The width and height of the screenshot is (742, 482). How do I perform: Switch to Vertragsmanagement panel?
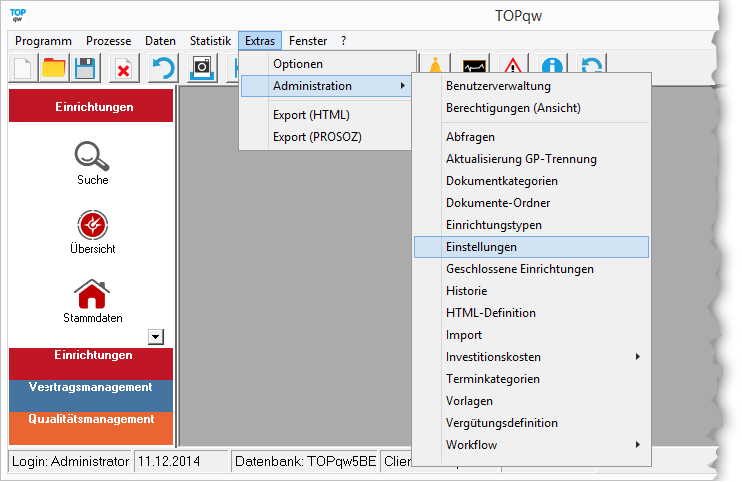[91, 387]
